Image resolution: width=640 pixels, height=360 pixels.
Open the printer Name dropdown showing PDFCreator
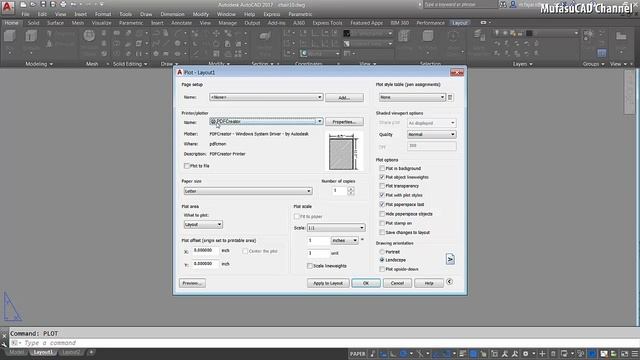[266, 121]
